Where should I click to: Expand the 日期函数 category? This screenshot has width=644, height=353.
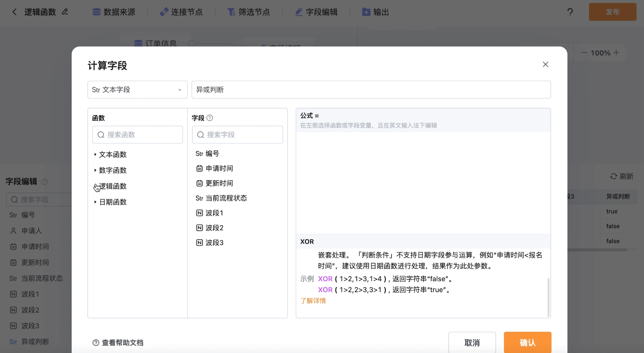(x=110, y=202)
